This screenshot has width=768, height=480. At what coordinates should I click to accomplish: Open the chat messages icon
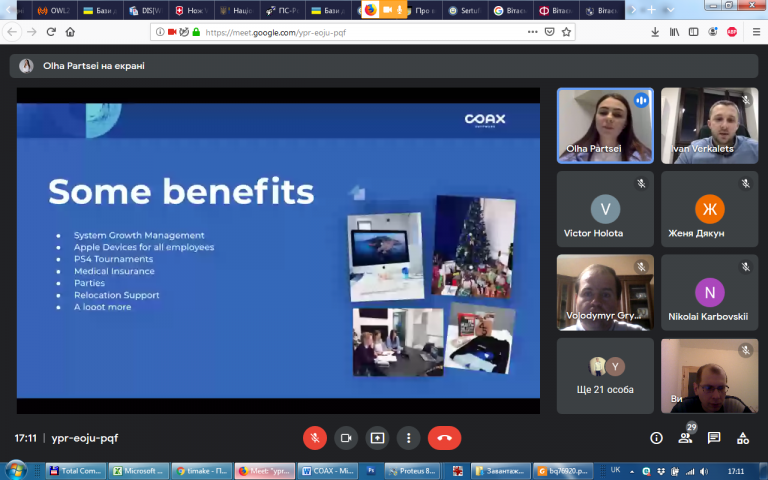[714, 438]
